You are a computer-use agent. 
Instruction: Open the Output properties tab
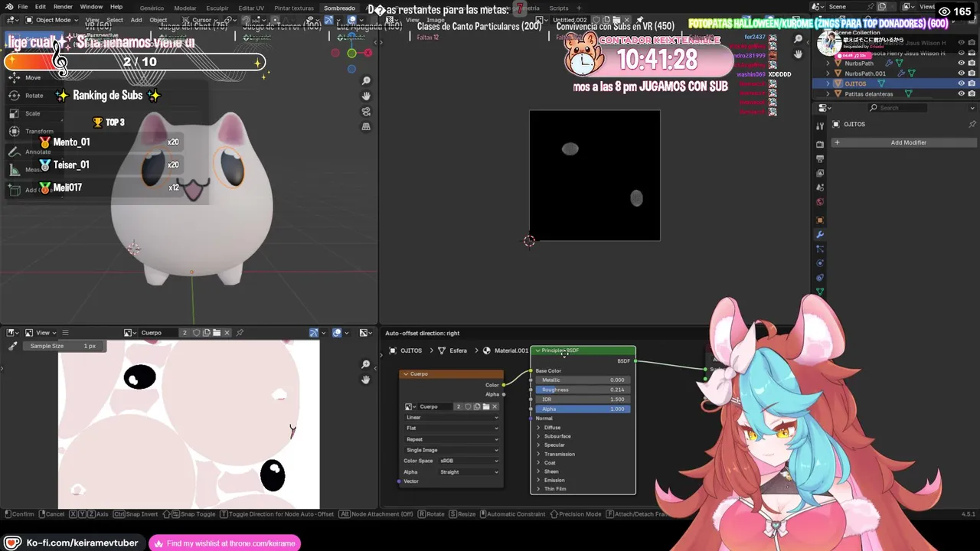tap(820, 158)
